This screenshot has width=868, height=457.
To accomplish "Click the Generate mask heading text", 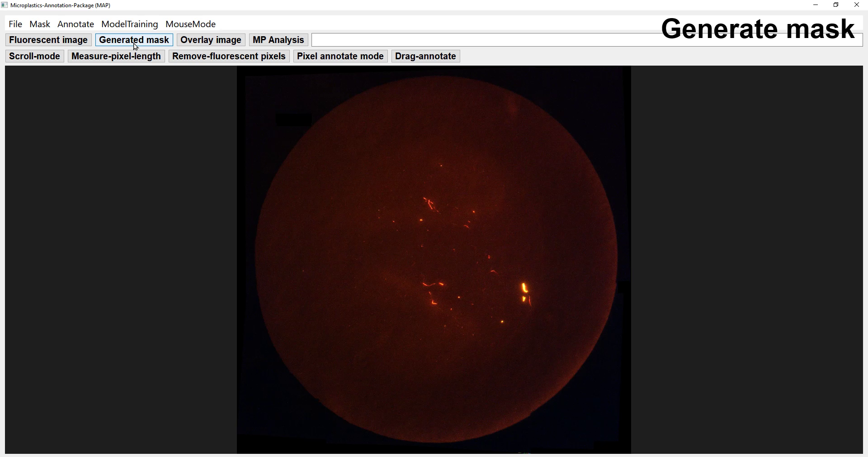I will click(x=759, y=29).
